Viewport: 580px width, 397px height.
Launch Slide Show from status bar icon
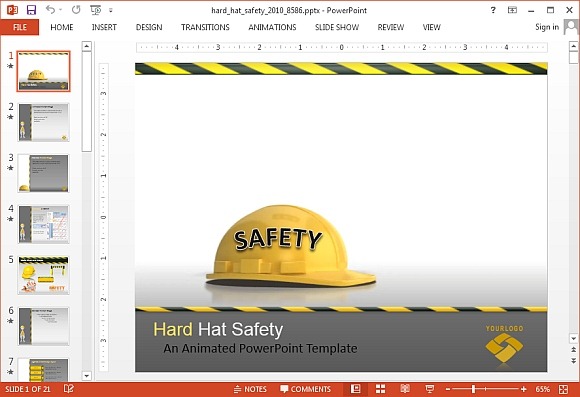click(x=429, y=389)
